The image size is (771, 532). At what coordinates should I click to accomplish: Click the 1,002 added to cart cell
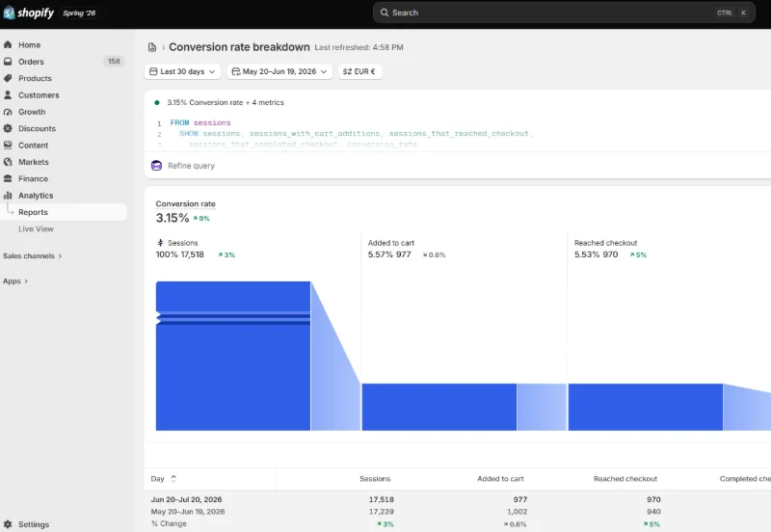click(x=517, y=512)
